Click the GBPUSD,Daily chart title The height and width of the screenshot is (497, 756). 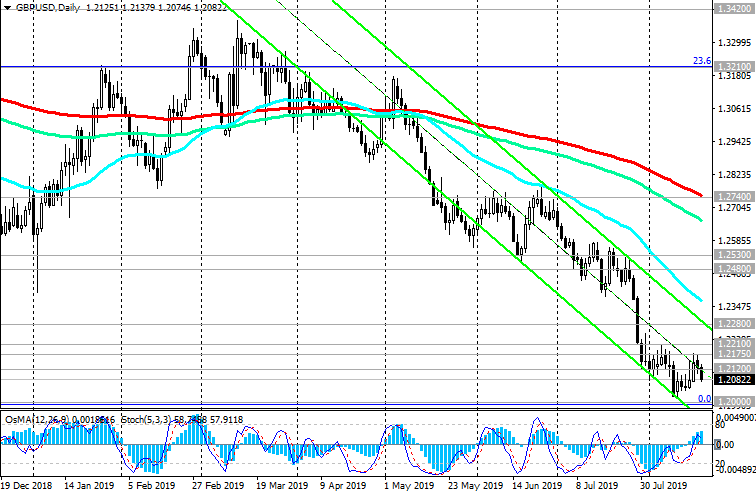[43, 7]
